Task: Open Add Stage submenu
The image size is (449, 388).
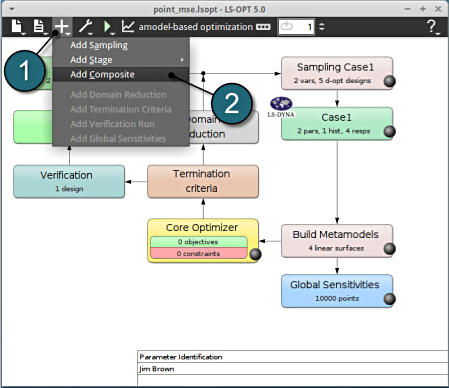Action: (x=121, y=60)
